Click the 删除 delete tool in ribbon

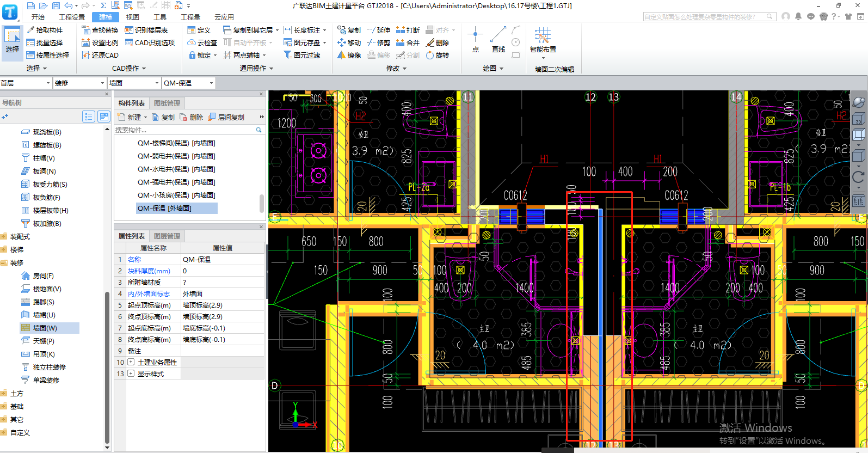(438, 42)
